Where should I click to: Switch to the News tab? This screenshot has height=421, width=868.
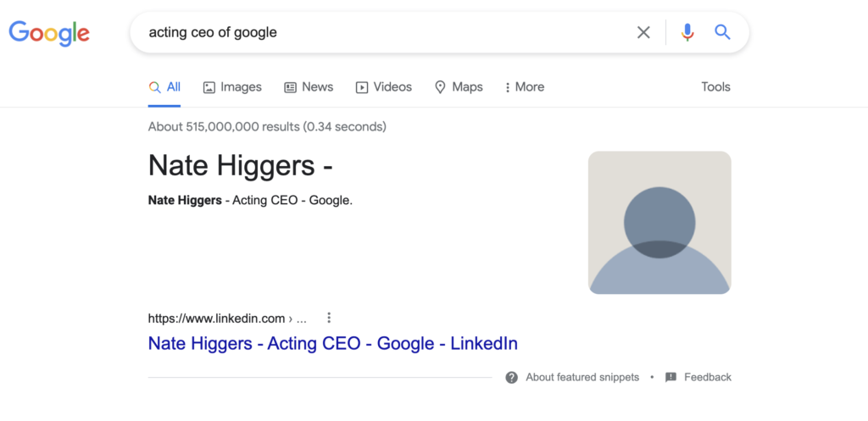(x=309, y=87)
